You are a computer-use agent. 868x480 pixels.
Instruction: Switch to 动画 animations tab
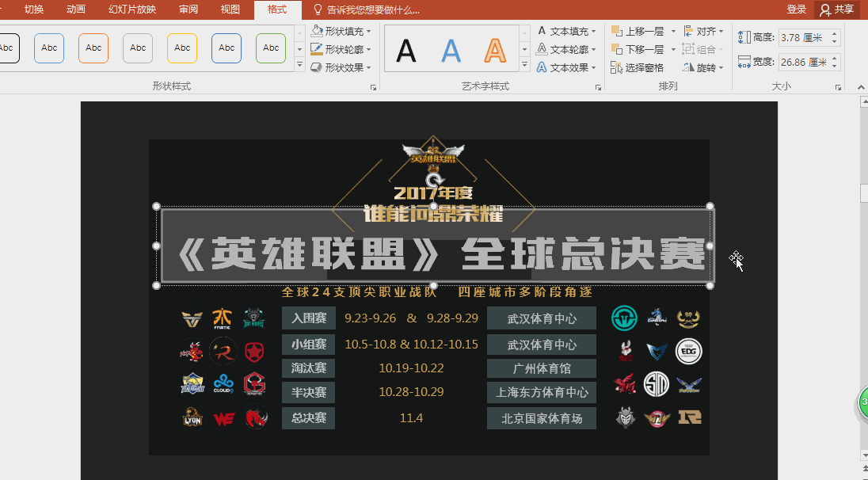(76, 10)
